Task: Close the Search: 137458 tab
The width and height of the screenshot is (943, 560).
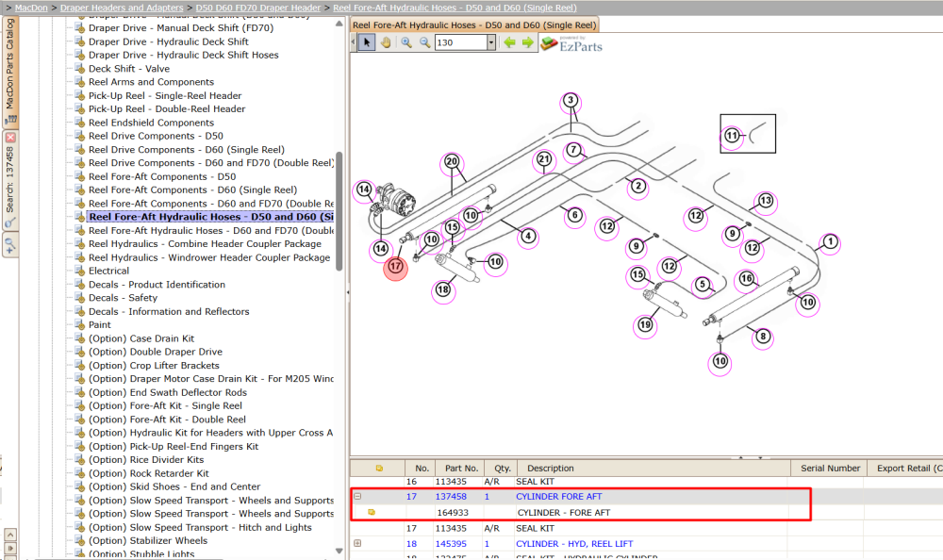Action: coord(10,138)
